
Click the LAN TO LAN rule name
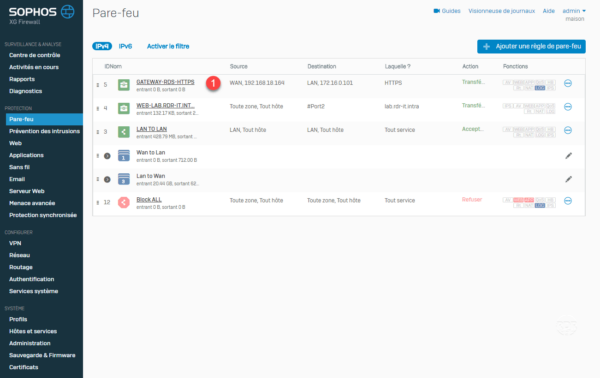pyautogui.click(x=152, y=129)
